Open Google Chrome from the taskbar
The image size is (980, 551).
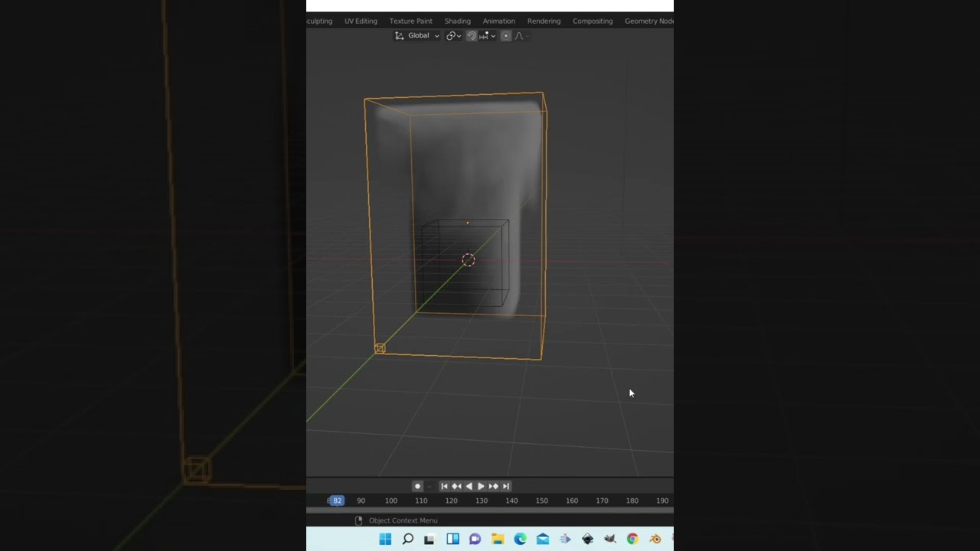(x=632, y=539)
